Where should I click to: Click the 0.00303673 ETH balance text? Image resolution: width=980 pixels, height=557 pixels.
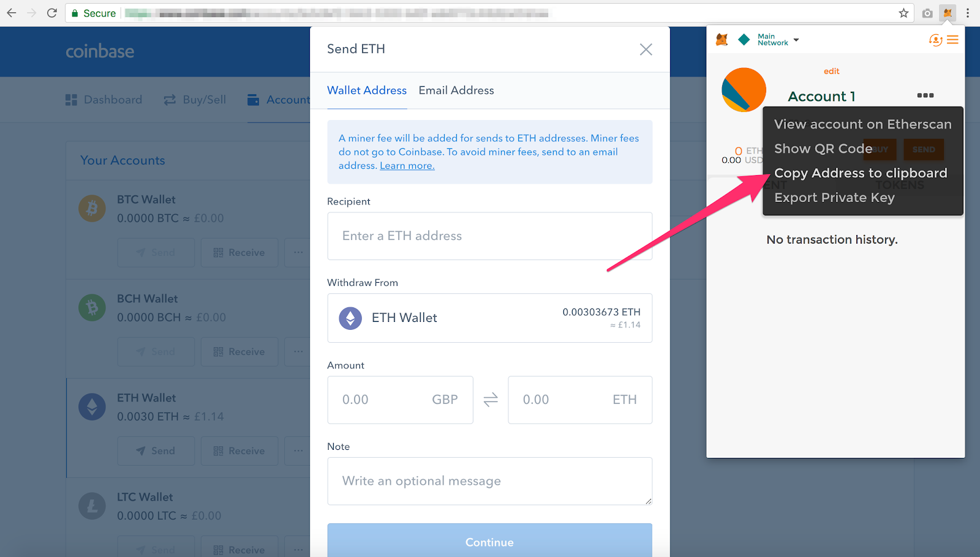pos(601,312)
